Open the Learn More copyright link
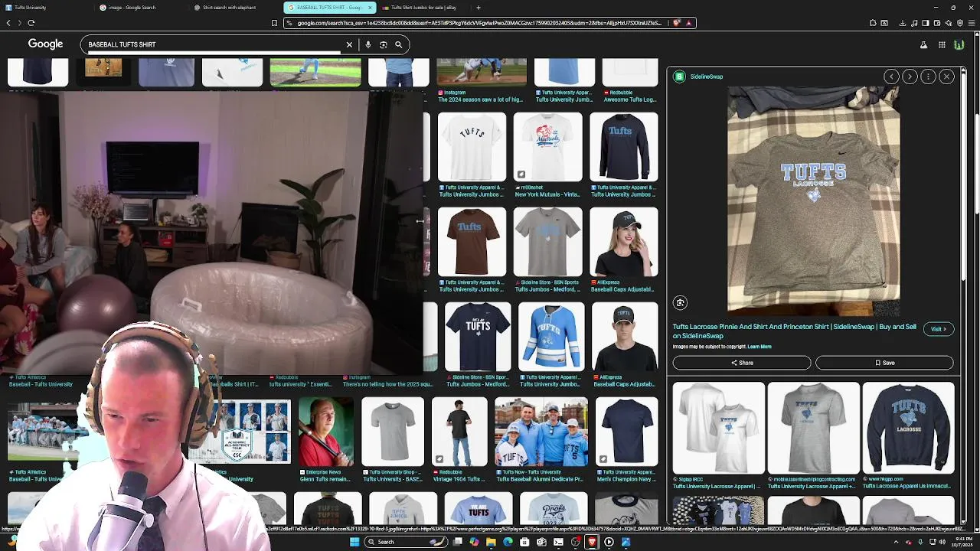The height and width of the screenshot is (551, 980). click(x=759, y=347)
